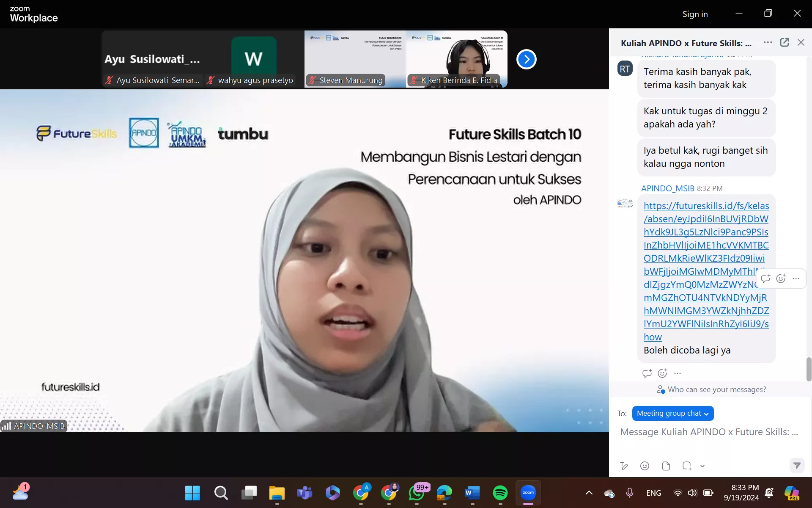
Task: Expand screenshot options arrow in composer
Action: click(702, 466)
